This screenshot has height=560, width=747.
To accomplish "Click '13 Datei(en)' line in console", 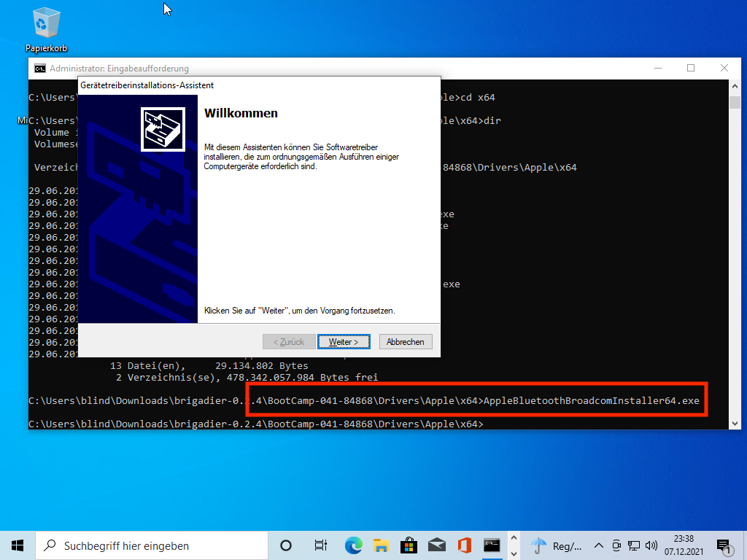I will point(209,366).
